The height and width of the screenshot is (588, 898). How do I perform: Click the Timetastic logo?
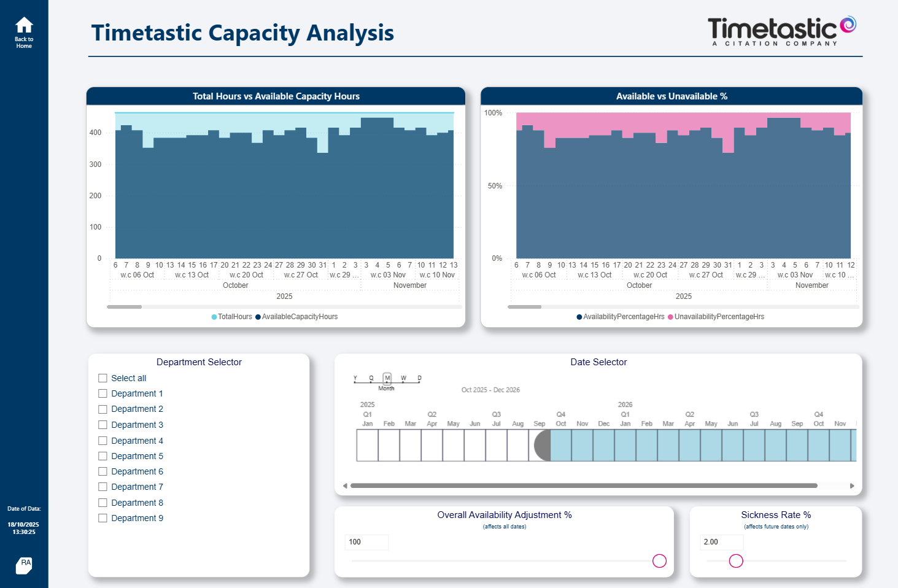tap(781, 31)
